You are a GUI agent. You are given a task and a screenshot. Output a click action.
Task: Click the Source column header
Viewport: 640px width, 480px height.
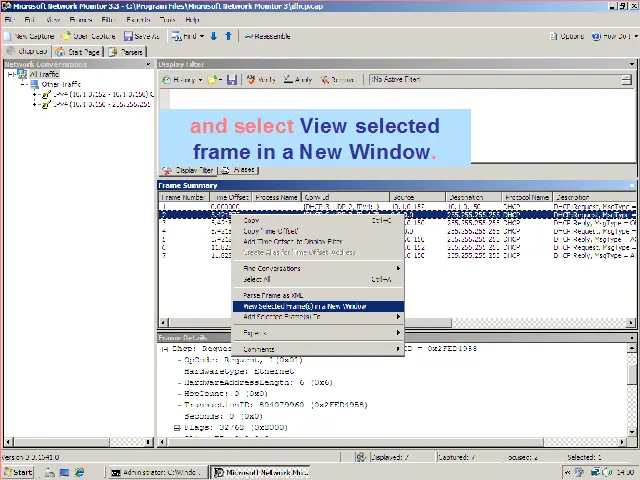point(417,197)
